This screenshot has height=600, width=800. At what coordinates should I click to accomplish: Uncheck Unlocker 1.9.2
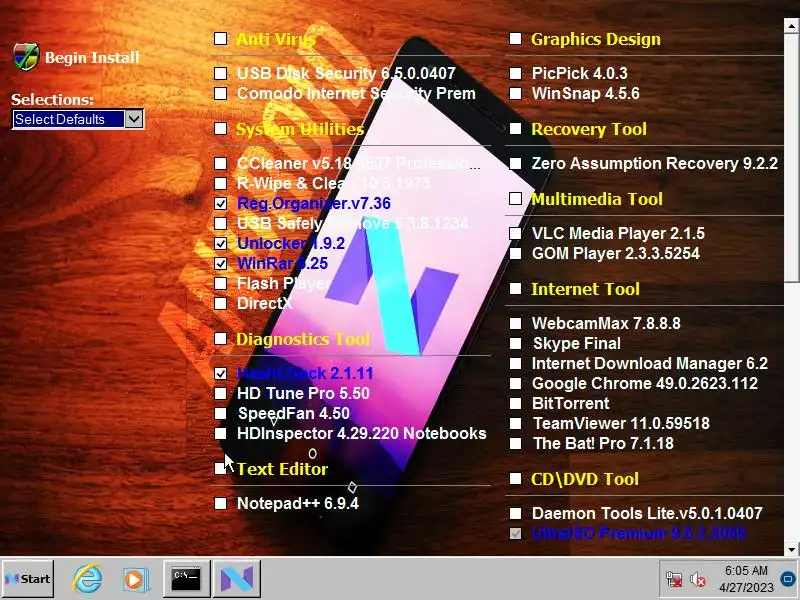220,243
